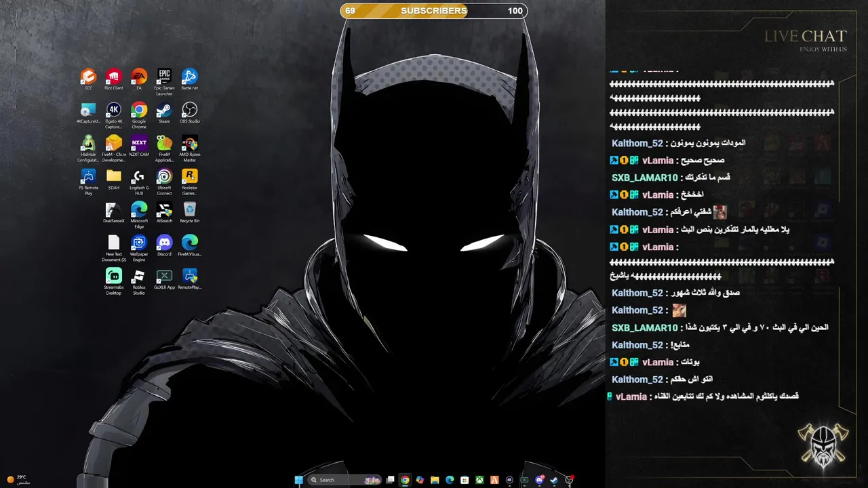
Task: Select Ubisoft Connect desktop shortcut
Action: click(x=164, y=182)
